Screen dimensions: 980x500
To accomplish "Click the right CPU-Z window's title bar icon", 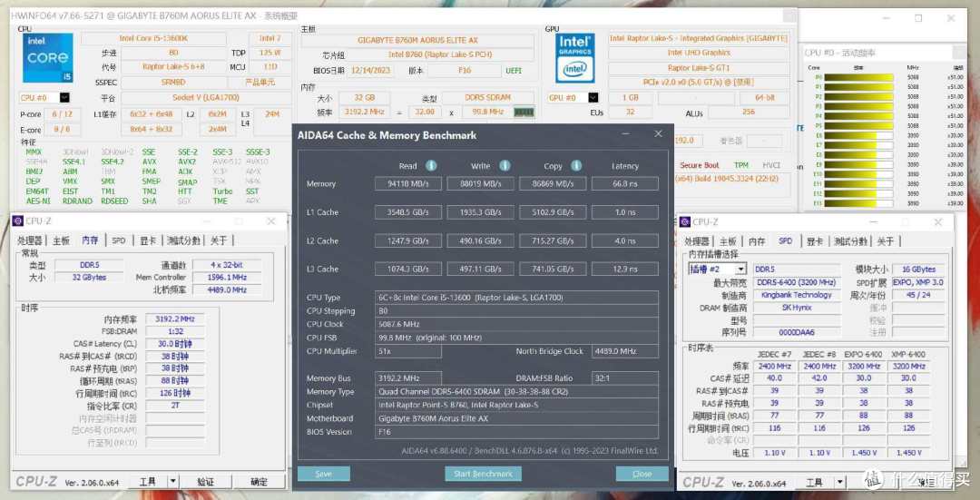I will pos(685,222).
